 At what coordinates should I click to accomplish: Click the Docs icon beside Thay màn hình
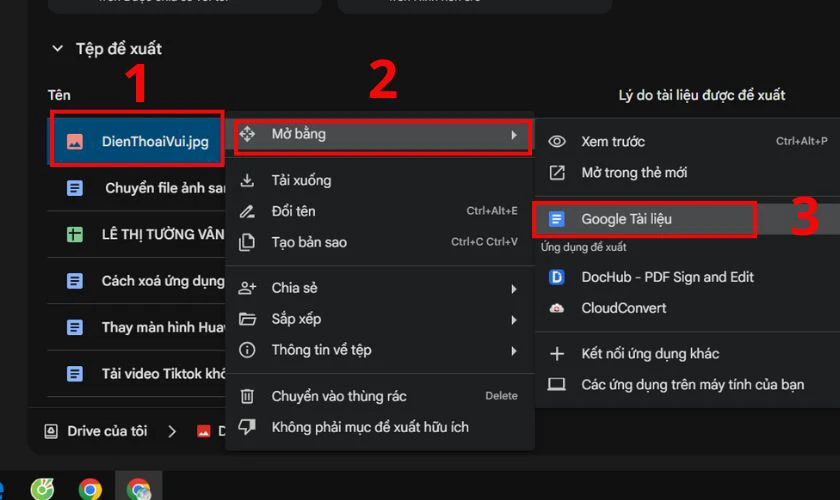click(x=74, y=327)
